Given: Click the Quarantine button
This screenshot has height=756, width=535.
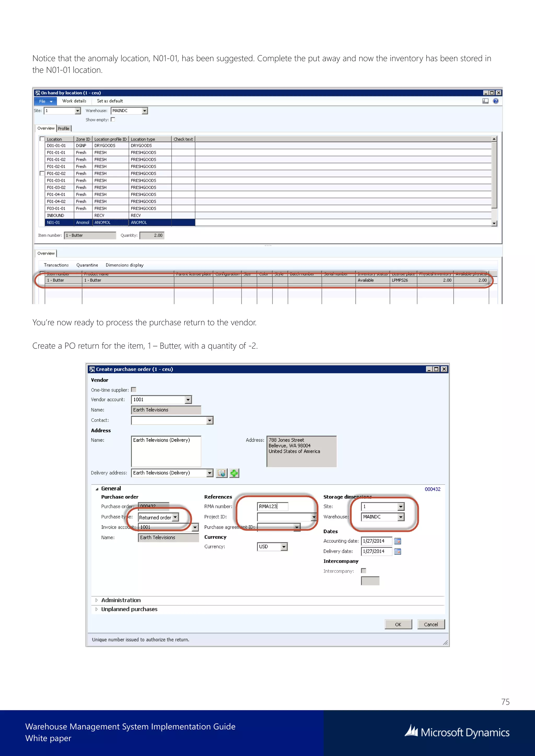Looking at the screenshot, I should [x=87, y=265].
